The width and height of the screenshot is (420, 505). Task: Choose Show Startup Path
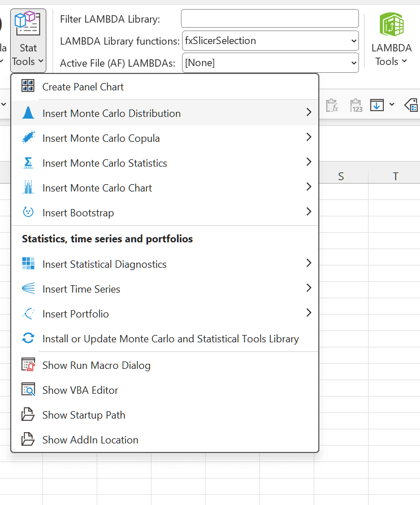click(x=164, y=415)
